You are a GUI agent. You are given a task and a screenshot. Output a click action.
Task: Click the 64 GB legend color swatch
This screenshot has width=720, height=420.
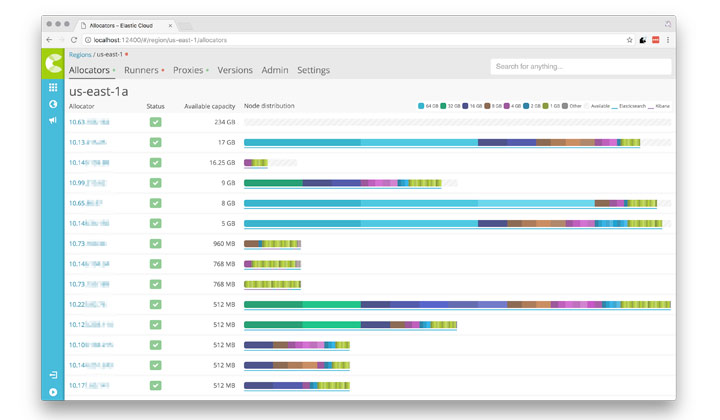pos(421,106)
